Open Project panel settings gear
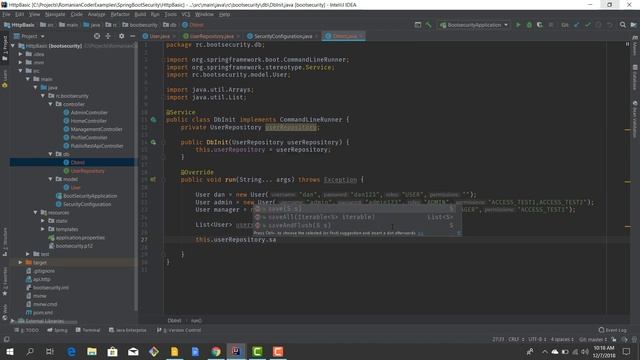This screenshot has height=360, width=640. [121, 36]
